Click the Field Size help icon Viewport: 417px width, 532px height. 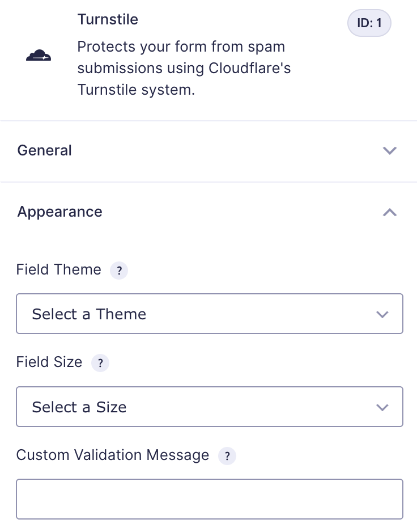tap(100, 363)
